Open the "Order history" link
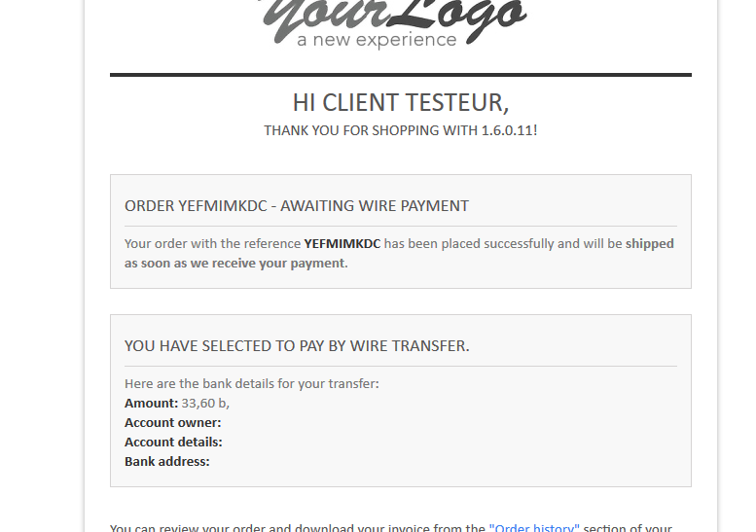 534,528
